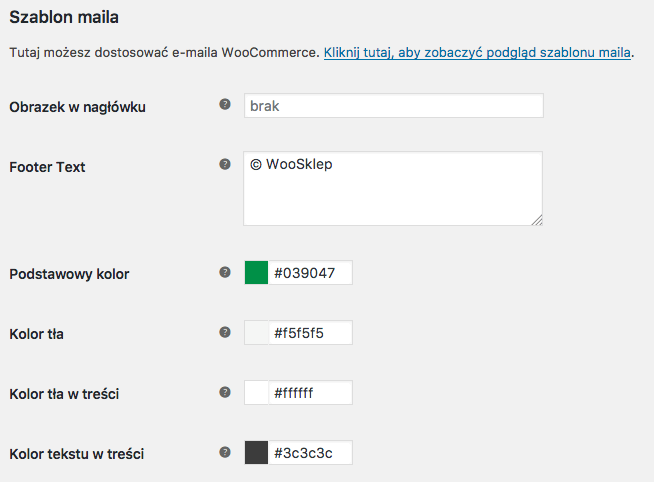
Task: Click the #039047 hex color field
Action: pos(310,273)
